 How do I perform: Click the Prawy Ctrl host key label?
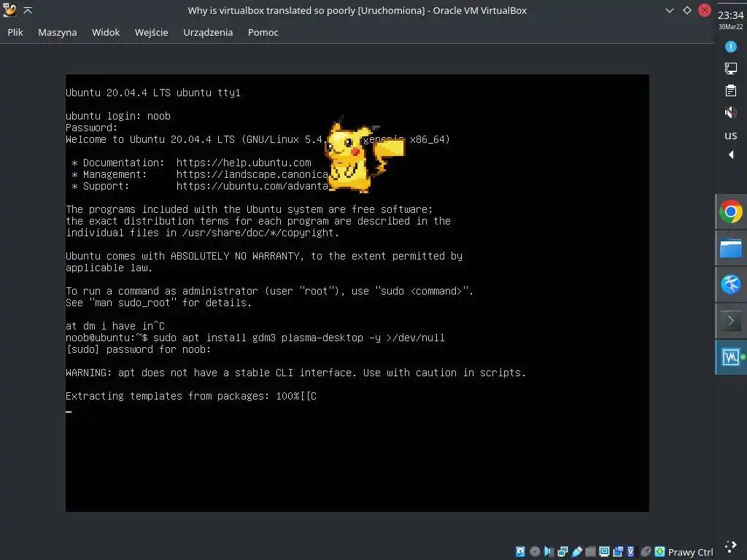click(690, 553)
